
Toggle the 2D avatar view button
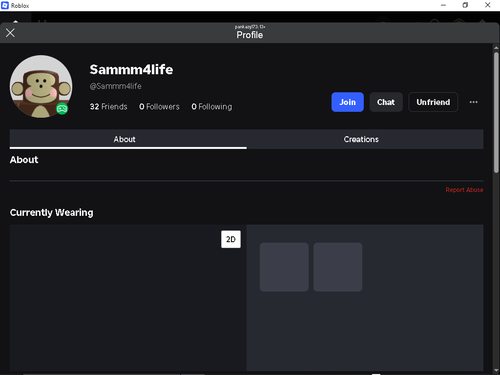(x=231, y=239)
